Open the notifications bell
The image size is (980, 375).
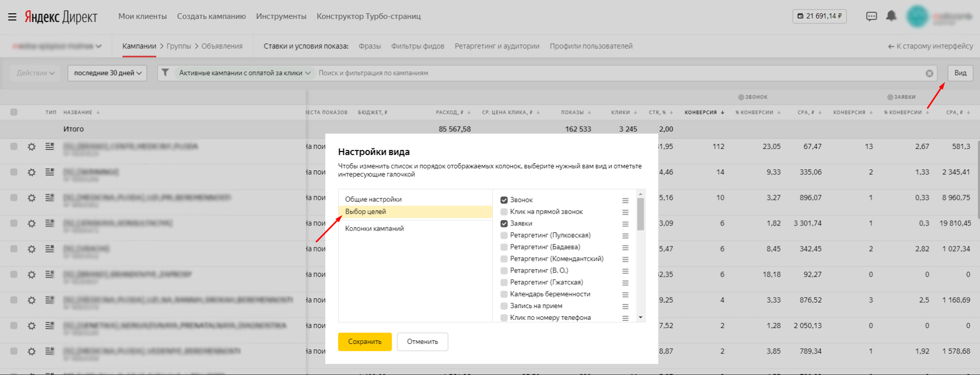tap(891, 16)
